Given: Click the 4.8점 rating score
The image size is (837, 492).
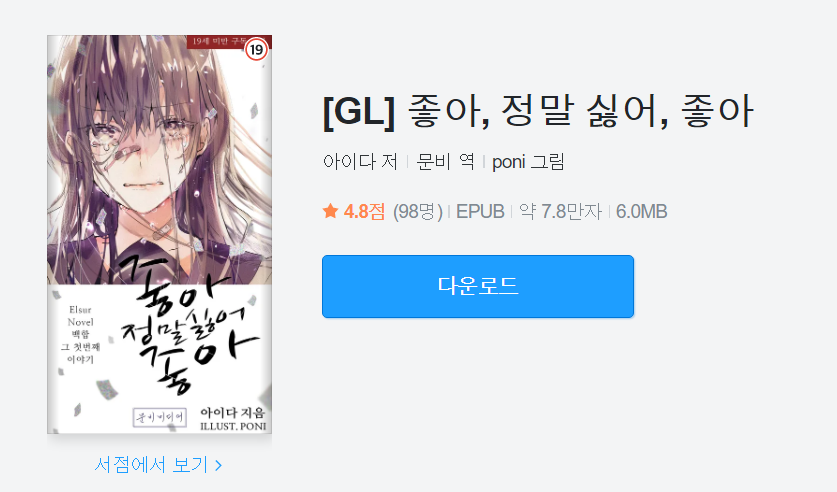Looking at the screenshot, I should click(x=364, y=211).
